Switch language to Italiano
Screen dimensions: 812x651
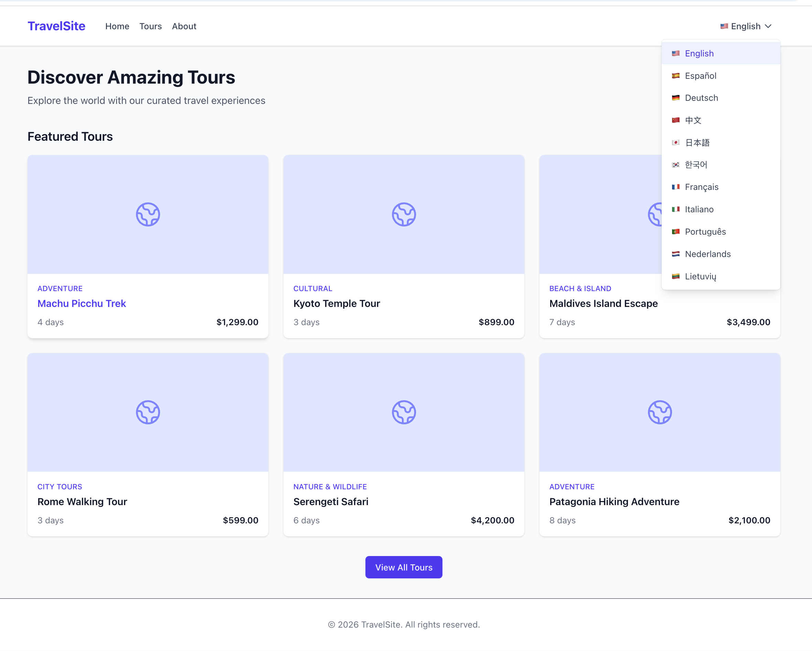pos(699,209)
